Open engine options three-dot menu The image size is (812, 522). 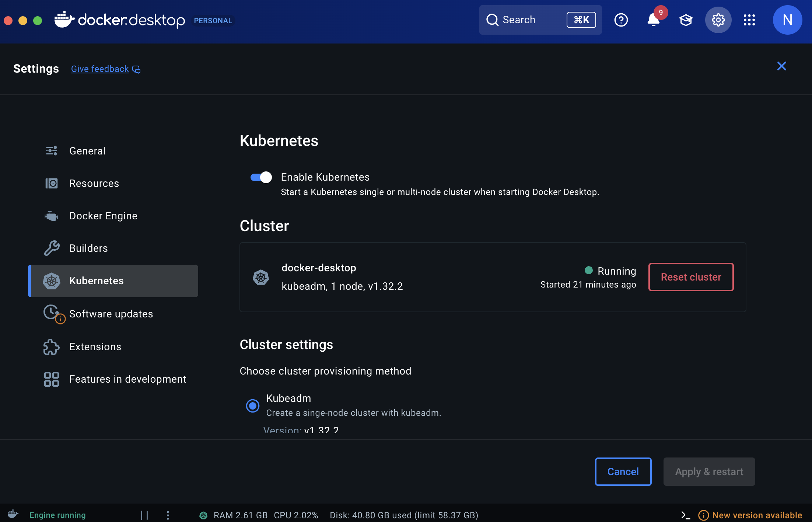click(x=168, y=515)
